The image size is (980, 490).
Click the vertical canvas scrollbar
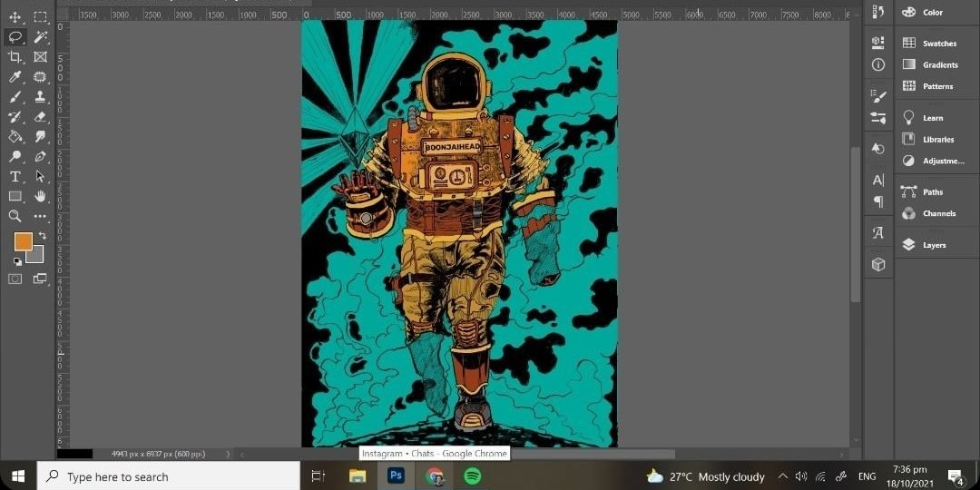[856, 225]
